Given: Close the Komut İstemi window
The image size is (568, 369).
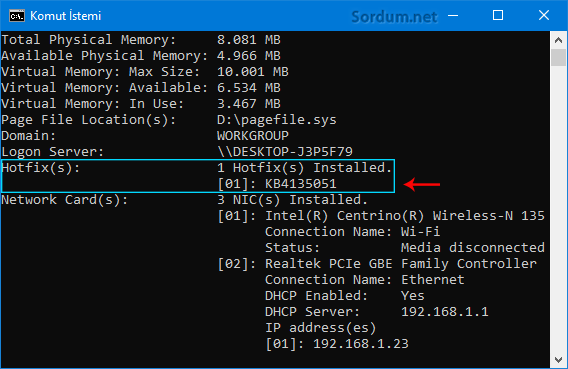Looking at the screenshot, I should tap(543, 16).
